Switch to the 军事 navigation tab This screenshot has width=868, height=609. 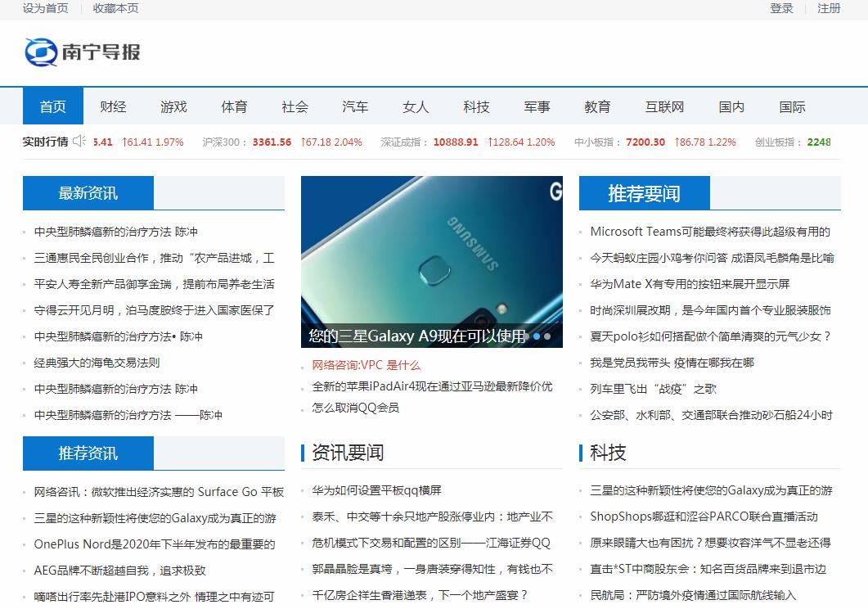point(537,106)
